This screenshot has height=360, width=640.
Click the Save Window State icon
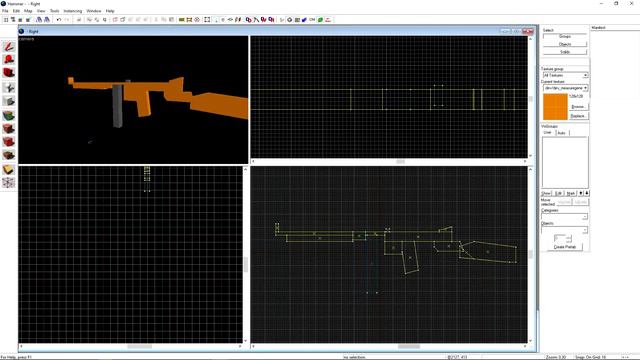47,20
